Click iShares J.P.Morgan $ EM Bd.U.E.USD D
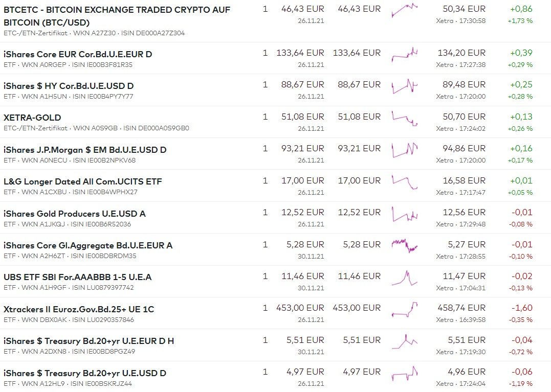 click(85, 150)
